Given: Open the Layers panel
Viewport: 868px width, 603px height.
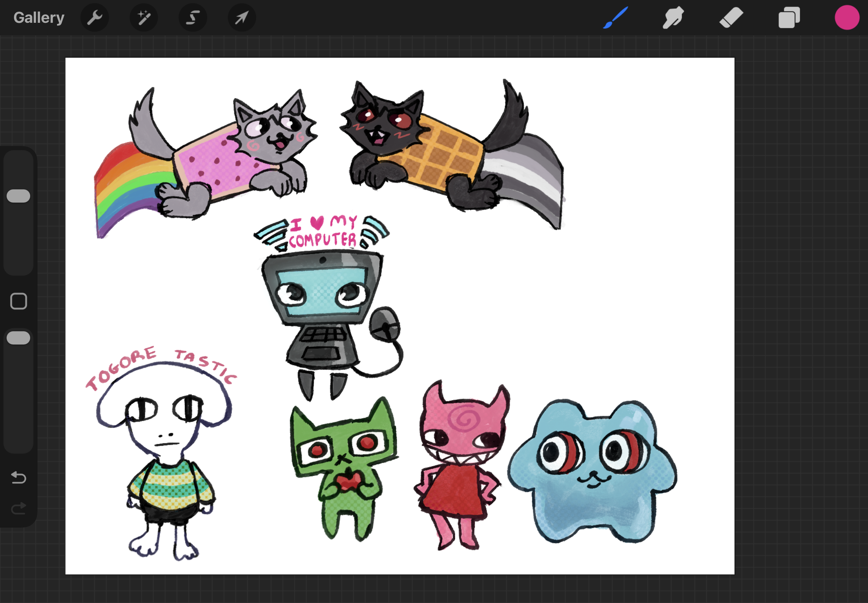Looking at the screenshot, I should [x=789, y=17].
